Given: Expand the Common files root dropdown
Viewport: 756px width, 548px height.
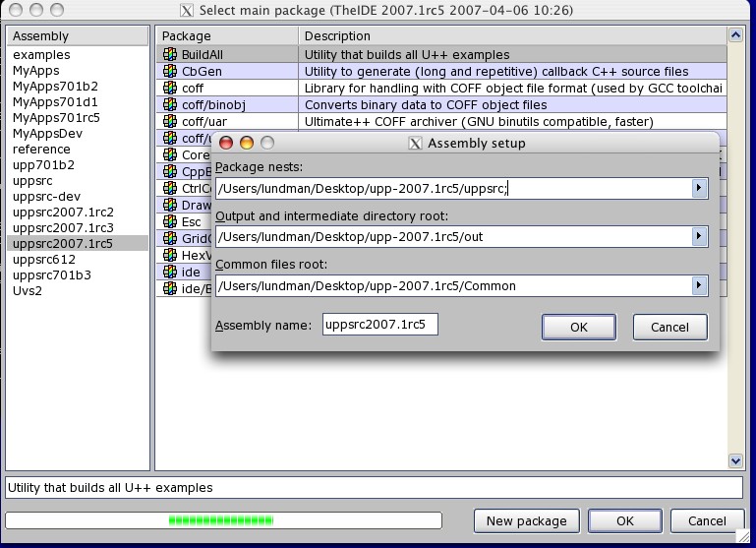Looking at the screenshot, I should pos(699,285).
